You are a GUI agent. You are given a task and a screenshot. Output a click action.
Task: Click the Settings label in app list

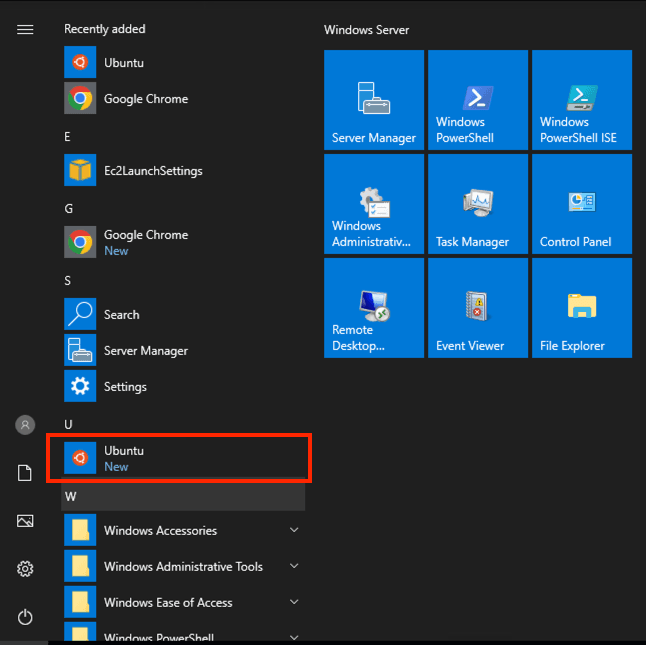(x=125, y=387)
